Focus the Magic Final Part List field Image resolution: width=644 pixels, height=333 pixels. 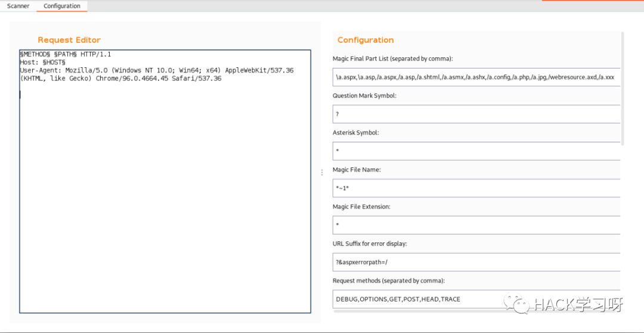point(476,77)
